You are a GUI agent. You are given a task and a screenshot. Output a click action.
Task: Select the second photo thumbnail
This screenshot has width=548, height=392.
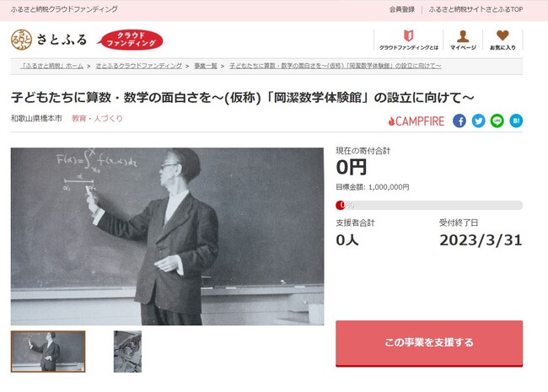(x=127, y=352)
